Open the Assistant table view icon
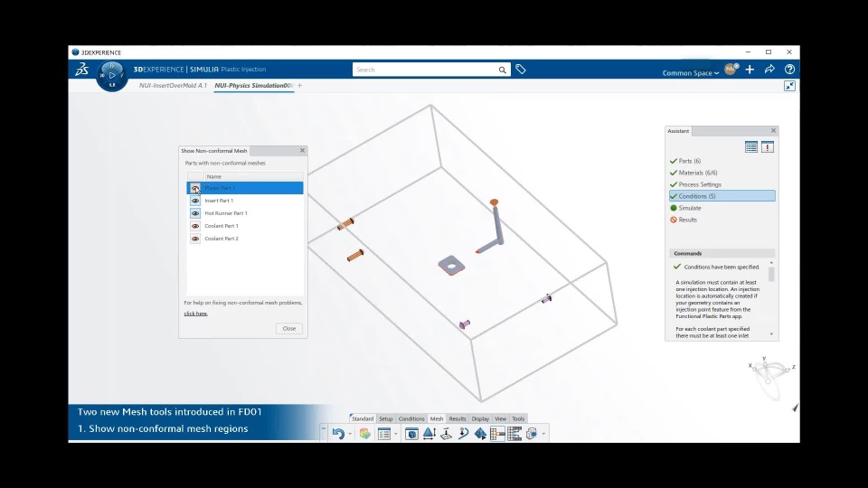The width and height of the screenshot is (868, 488). point(751,147)
